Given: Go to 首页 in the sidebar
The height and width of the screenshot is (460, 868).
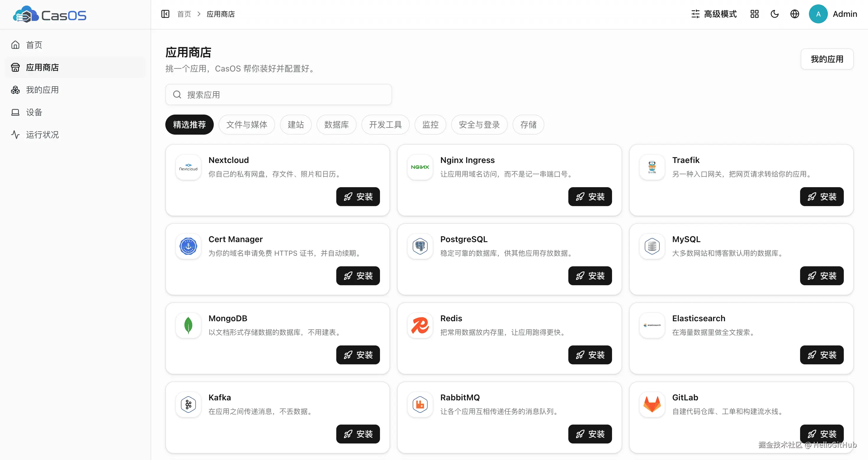Looking at the screenshot, I should [76, 45].
